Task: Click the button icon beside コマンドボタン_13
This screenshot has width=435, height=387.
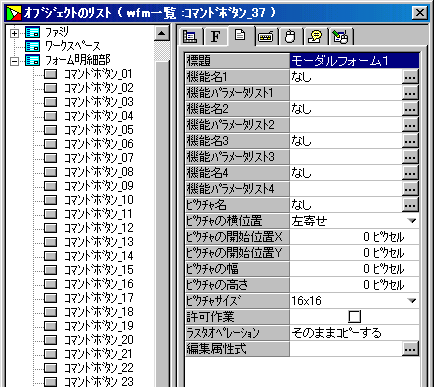Action: tap(50, 242)
